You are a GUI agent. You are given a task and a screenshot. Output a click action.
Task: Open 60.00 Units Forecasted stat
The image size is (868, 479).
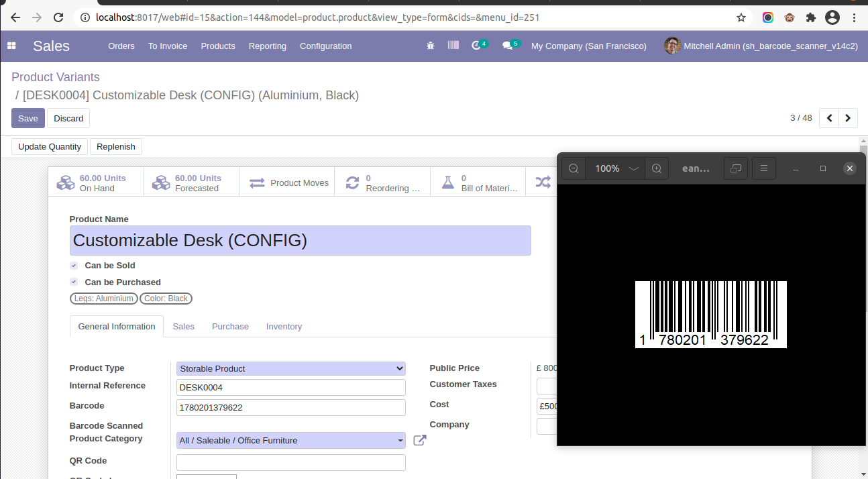click(191, 182)
